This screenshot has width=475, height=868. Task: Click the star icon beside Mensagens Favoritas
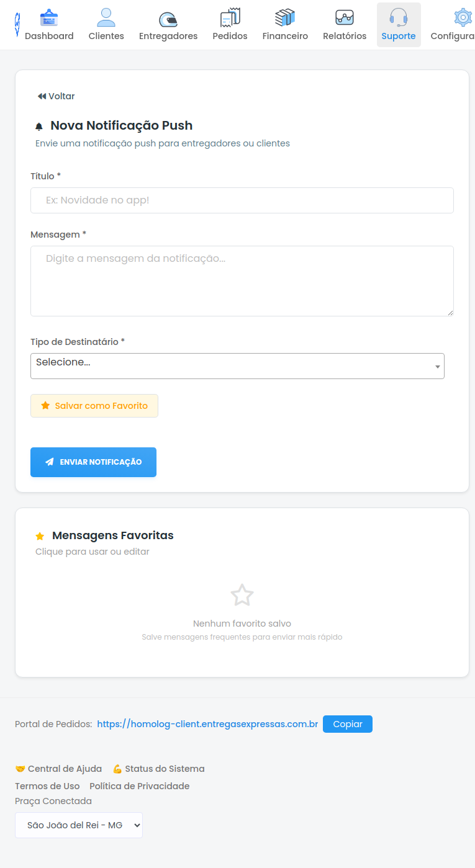coord(40,535)
